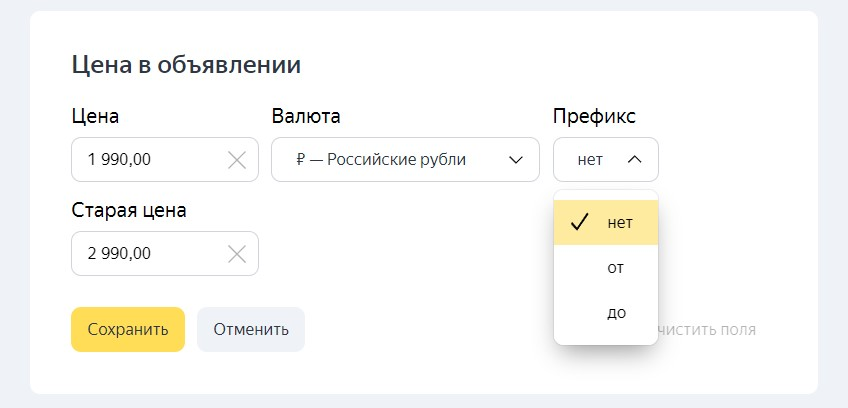Clear the Цена field with its X icon

click(x=237, y=160)
